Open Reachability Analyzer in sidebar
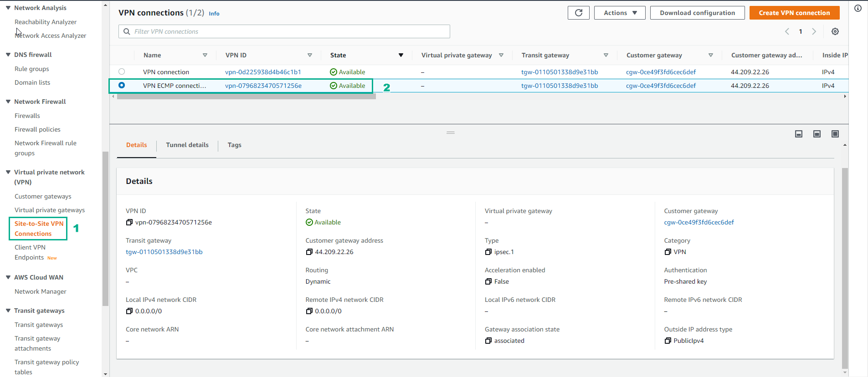The width and height of the screenshot is (868, 377). 46,22
